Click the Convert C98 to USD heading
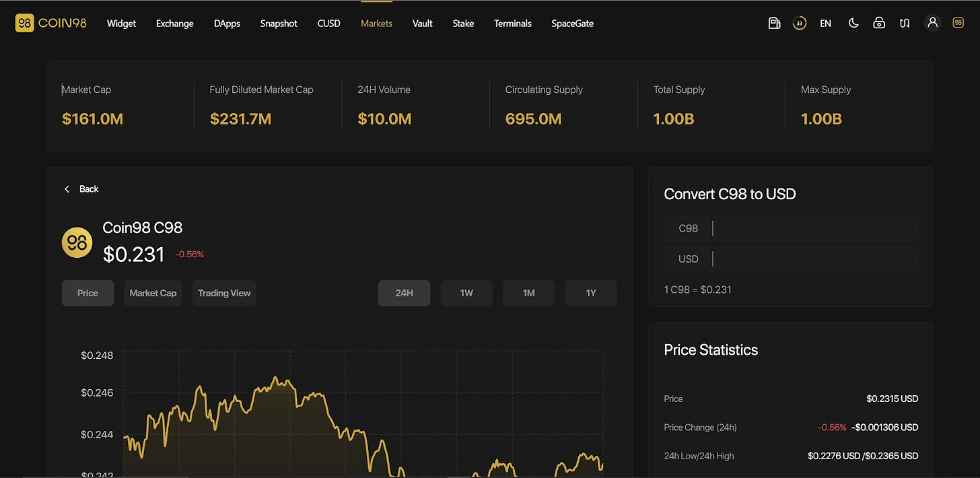This screenshot has height=478, width=980. [x=730, y=194]
